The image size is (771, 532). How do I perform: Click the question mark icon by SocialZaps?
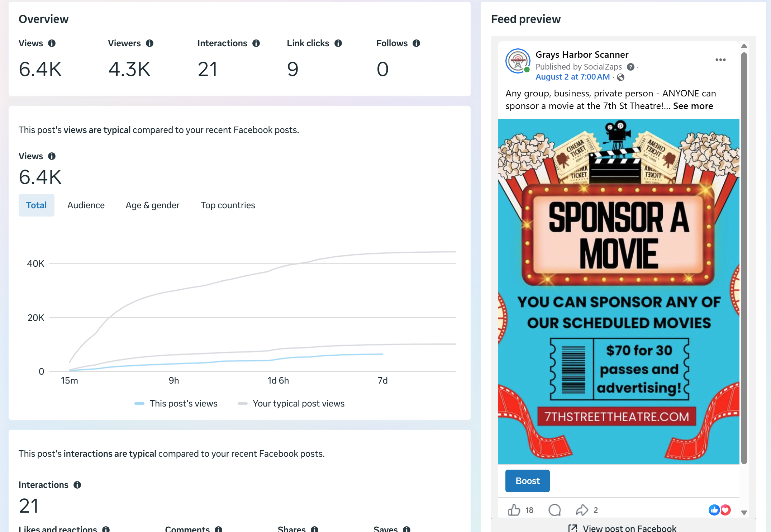(630, 67)
